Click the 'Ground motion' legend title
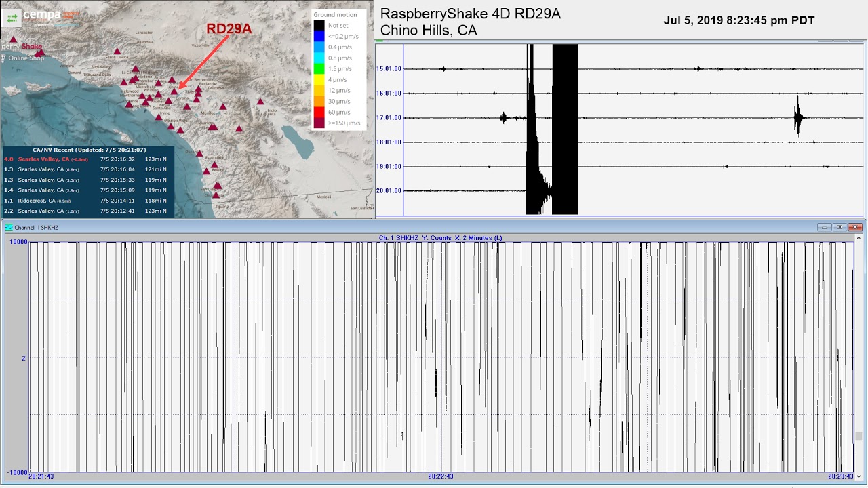Viewport: 868px width, 488px height. (335, 14)
